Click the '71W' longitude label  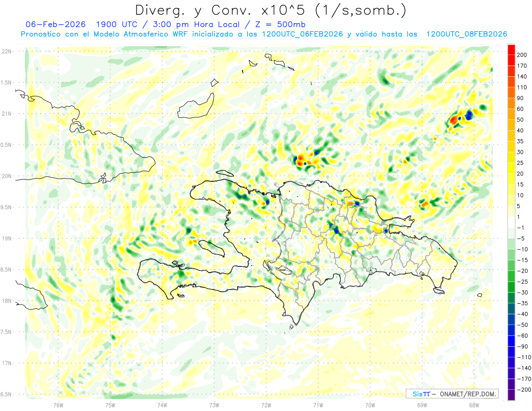pos(318,405)
